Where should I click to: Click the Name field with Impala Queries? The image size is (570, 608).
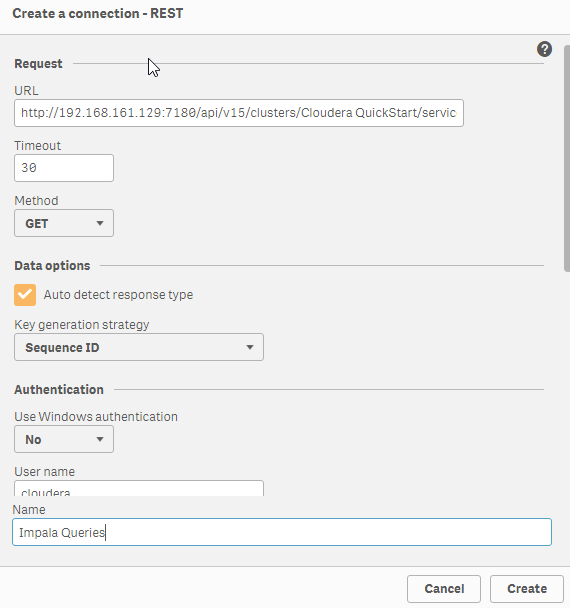coord(282,532)
